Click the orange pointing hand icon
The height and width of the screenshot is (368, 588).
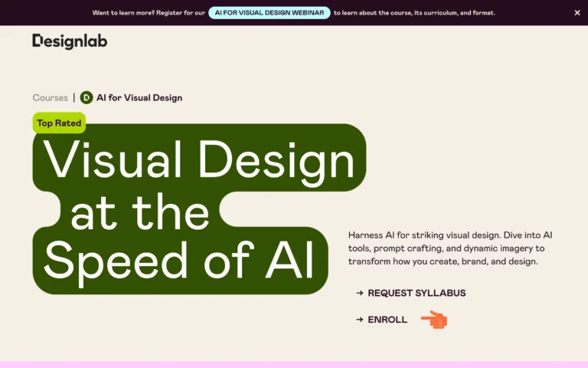[x=435, y=320]
